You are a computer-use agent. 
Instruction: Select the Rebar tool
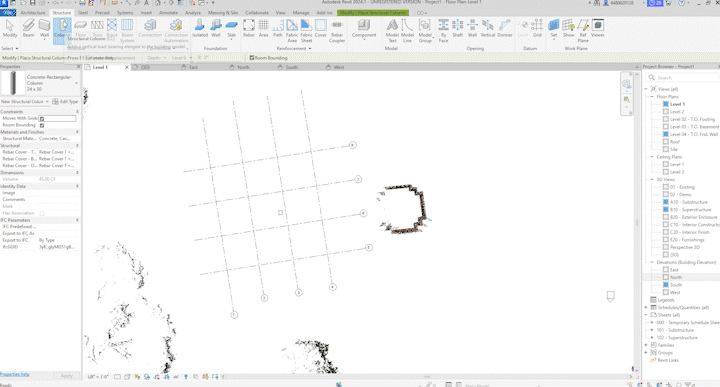point(249,28)
